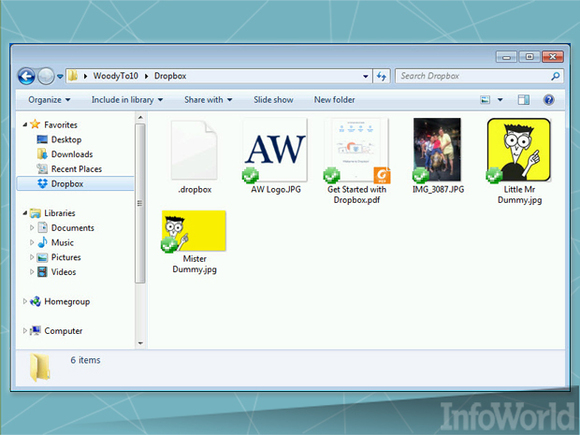Click navigation pane scroll down arrow
Image resolution: width=580 pixels, height=435 pixels.
click(140, 343)
